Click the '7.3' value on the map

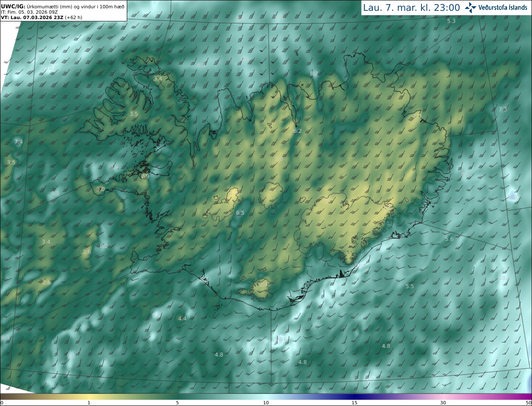[503, 109]
